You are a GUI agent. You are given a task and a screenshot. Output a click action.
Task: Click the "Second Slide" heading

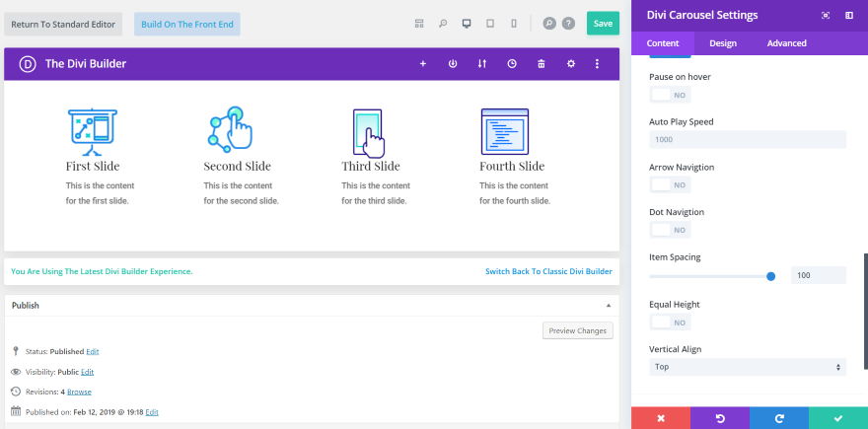tap(237, 166)
